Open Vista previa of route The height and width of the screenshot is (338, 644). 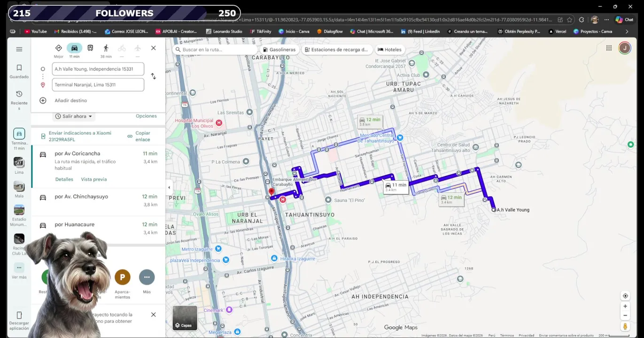pos(94,179)
